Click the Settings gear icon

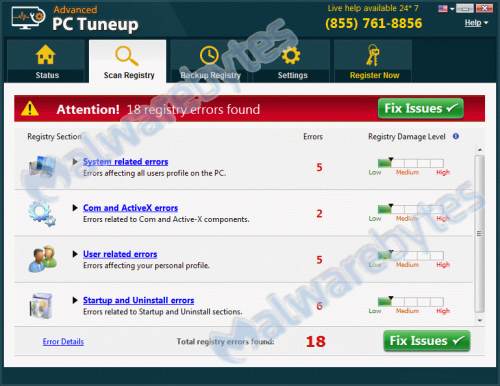click(x=291, y=55)
